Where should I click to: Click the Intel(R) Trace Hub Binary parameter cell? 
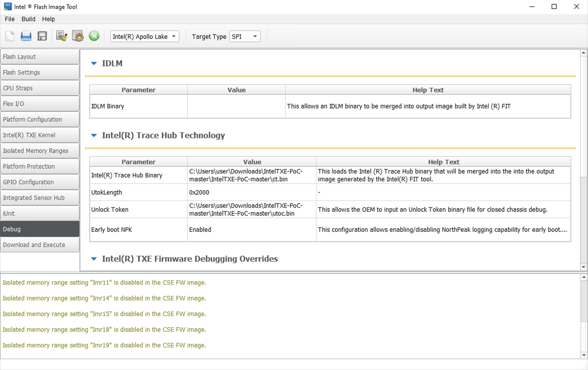coord(138,175)
